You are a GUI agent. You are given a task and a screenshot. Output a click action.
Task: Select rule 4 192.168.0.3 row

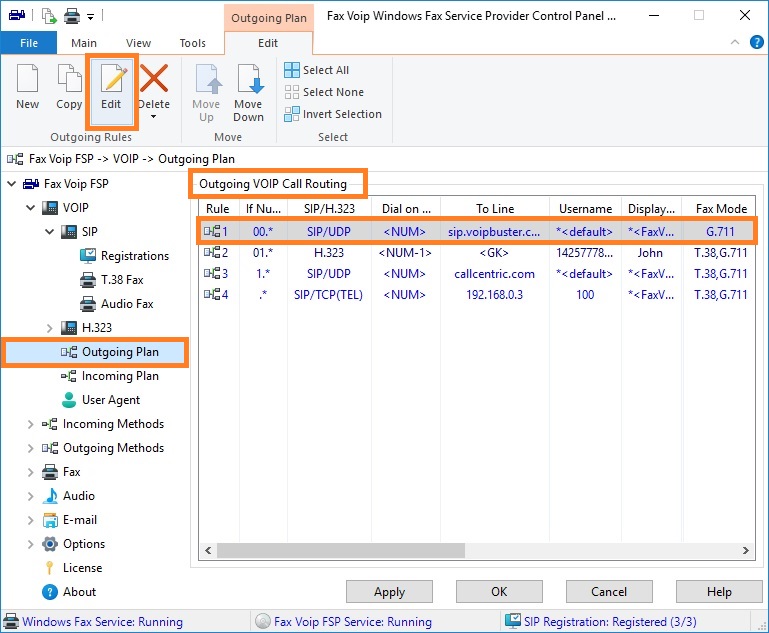[x=477, y=295]
